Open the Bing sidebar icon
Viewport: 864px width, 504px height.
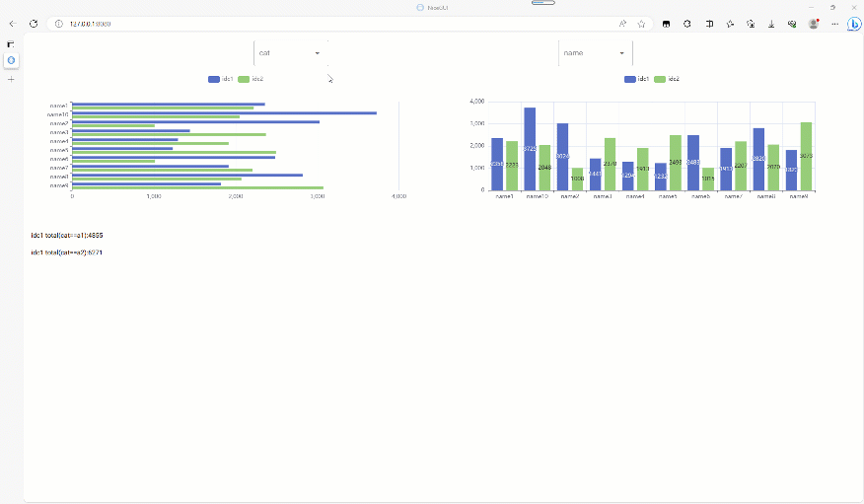(853, 24)
